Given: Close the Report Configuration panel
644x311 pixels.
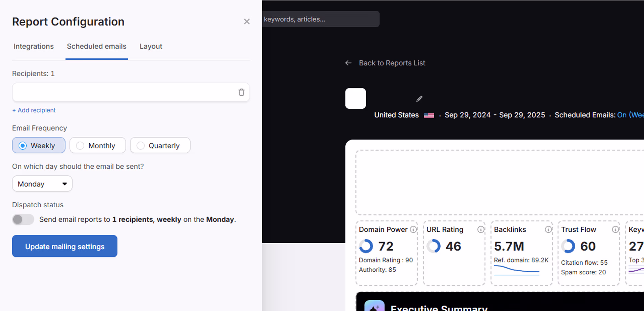Looking at the screenshot, I should pyautogui.click(x=247, y=22).
